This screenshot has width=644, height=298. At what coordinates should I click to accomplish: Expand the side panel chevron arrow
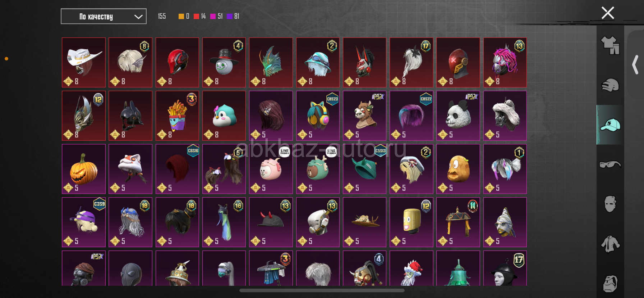(635, 65)
